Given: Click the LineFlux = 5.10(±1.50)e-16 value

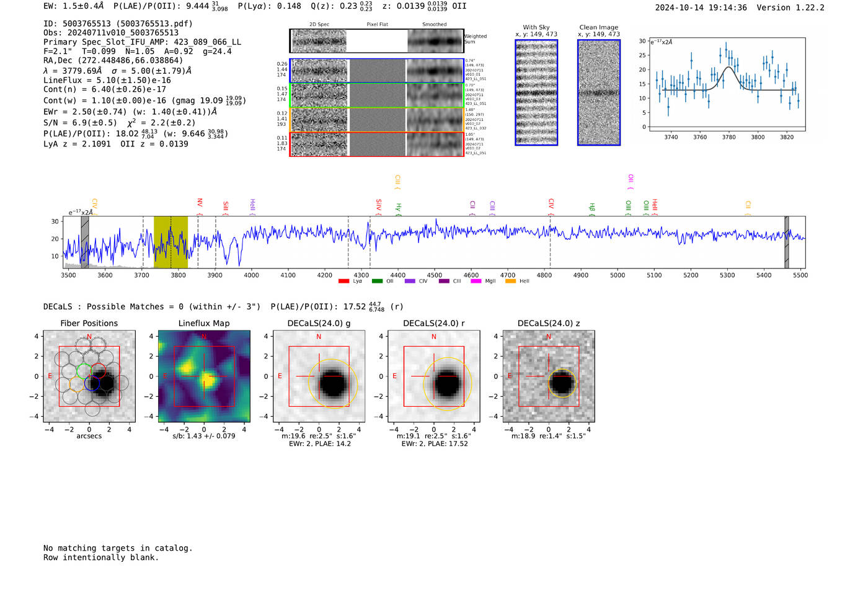Looking at the screenshot, I should [107, 80].
